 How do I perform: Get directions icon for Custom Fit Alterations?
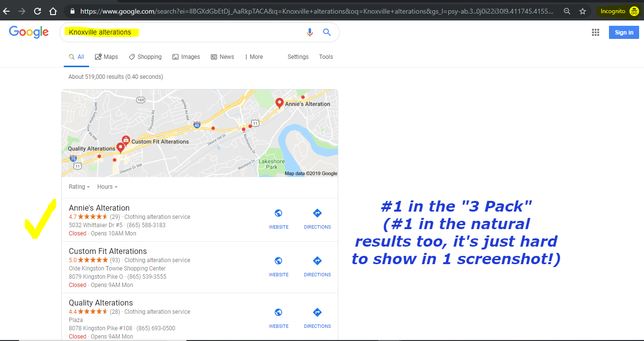tap(317, 261)
